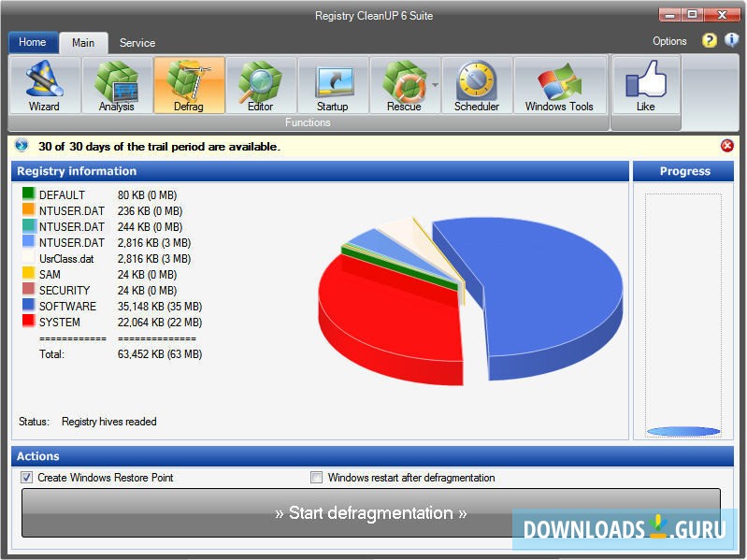Click the Progress bar area
Screen dimensions: 747x560
(683, 315)
